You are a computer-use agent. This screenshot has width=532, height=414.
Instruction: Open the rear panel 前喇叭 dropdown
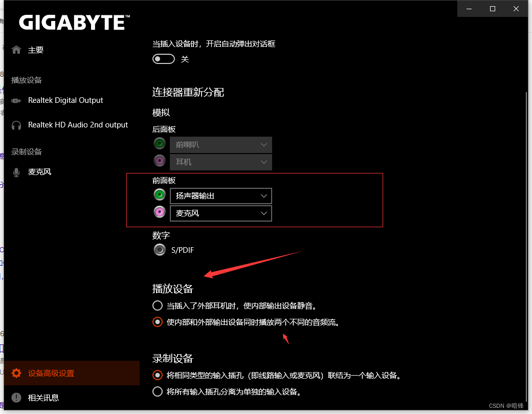[x=221, y=145]
